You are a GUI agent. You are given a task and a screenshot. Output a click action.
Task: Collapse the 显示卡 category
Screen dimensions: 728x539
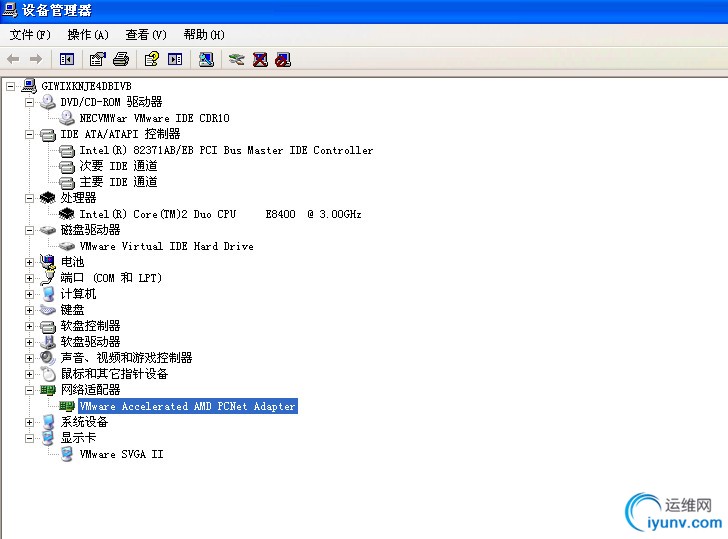click(29, 438)
